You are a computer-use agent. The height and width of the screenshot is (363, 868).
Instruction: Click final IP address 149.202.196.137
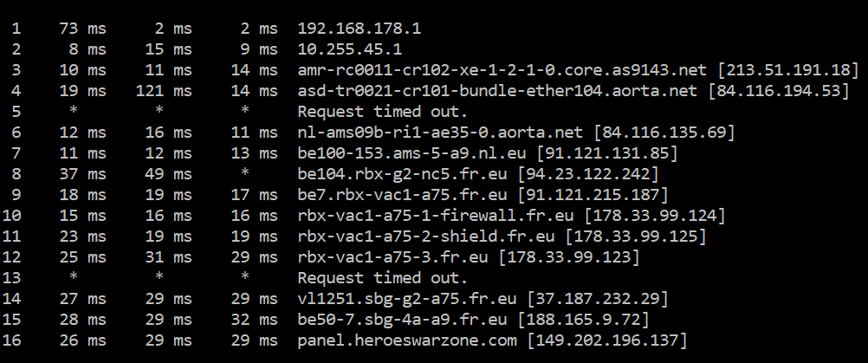(x=607, y=340)
